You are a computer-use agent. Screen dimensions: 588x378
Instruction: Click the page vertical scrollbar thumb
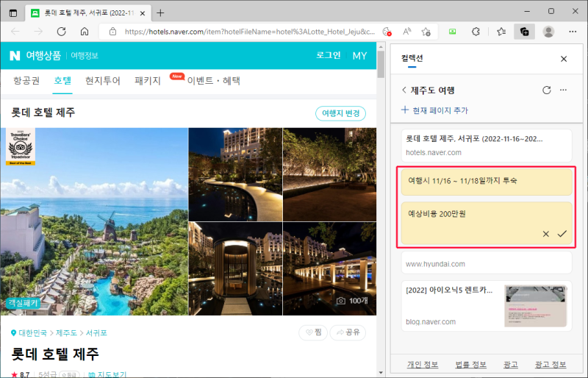(x=381, y=64)
